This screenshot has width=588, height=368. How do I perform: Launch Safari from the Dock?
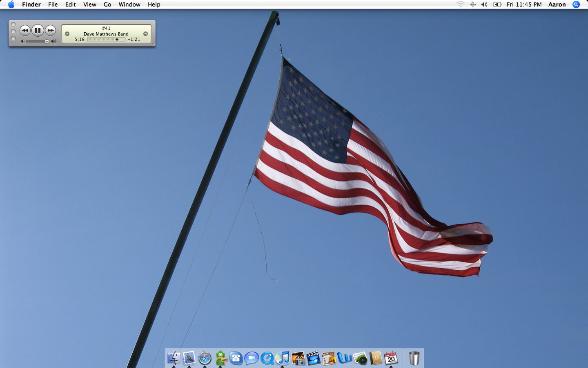(205, 358)
